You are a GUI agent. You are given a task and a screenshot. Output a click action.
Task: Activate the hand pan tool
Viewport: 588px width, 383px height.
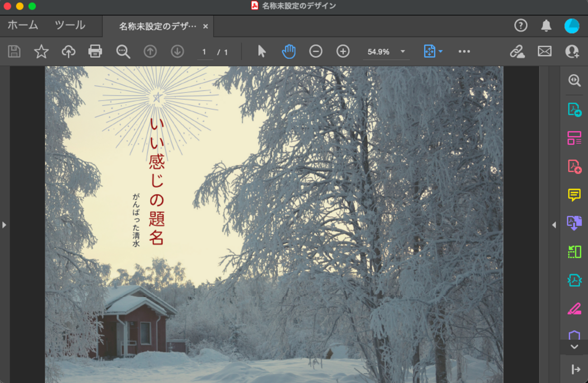pos(289,52)
